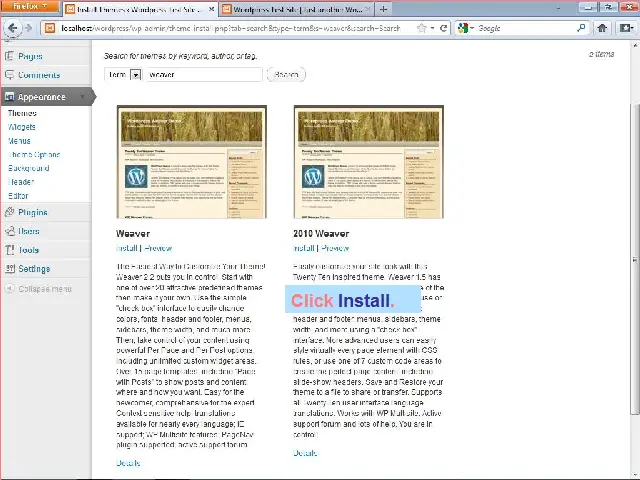This screenshot has height=480, width=640.
Task: Open the Widgets submenu item
Action: tap(22, 127)
